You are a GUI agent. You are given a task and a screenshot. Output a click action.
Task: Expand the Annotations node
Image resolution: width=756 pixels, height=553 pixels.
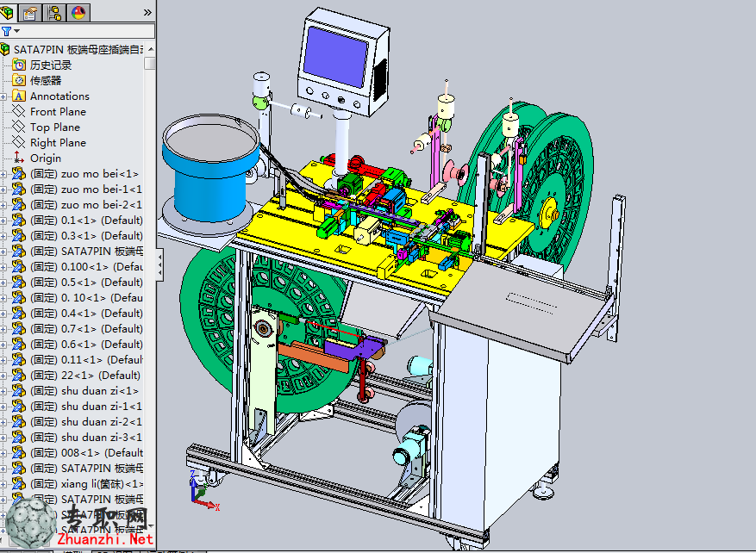coord(3,96)
